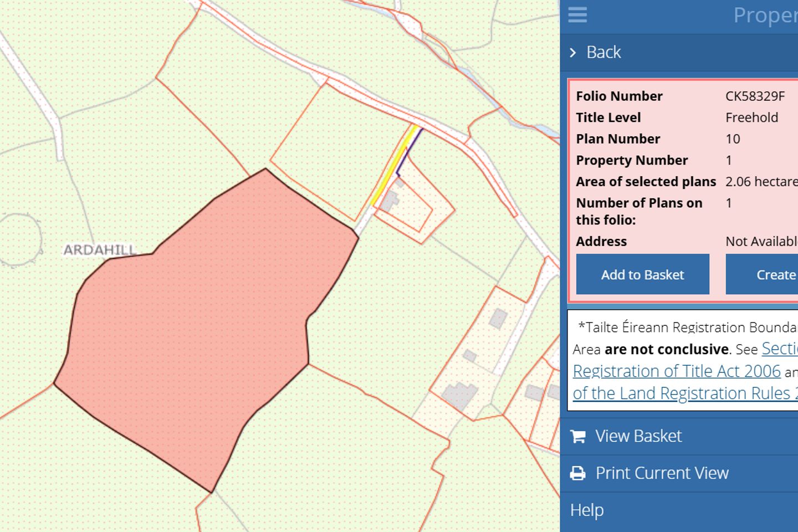Click the Back chevron arrow

[x=573, y=53]
